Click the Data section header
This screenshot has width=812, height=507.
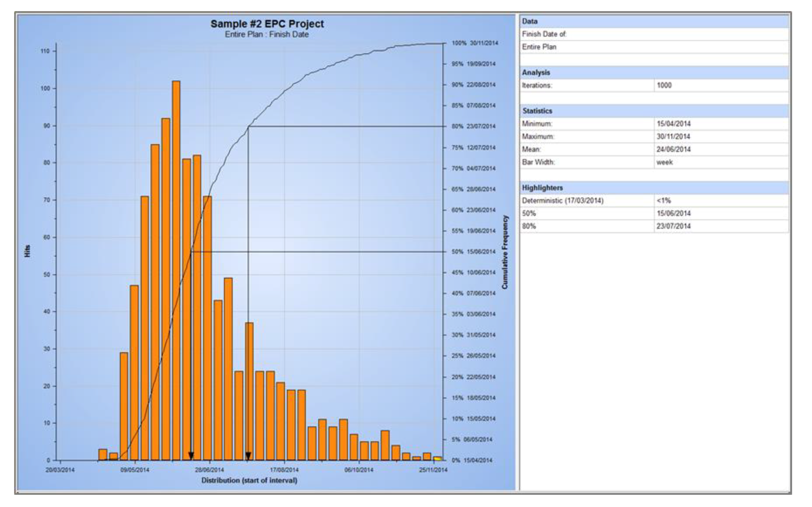530,21
